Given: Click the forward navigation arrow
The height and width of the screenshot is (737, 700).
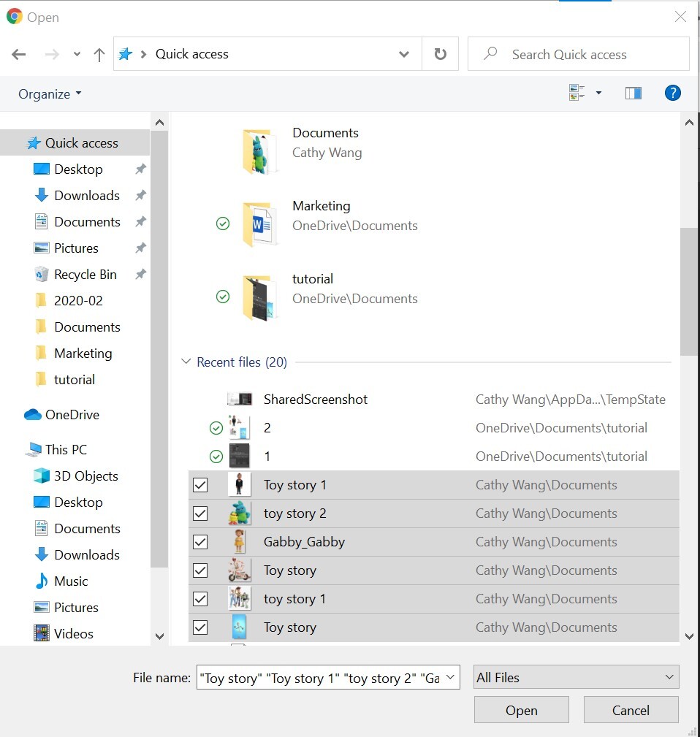Looking at the screenshot, I should tap(52, 55).
